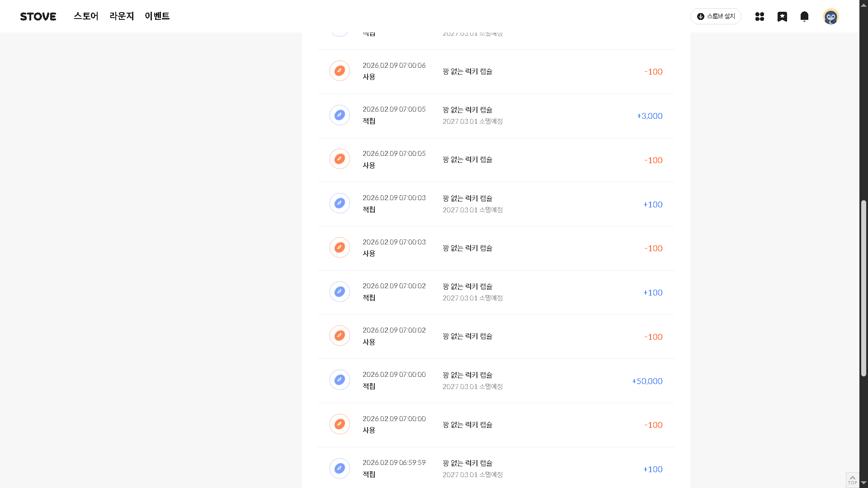Open the profile avatar menu

click(x=830, y=17)
